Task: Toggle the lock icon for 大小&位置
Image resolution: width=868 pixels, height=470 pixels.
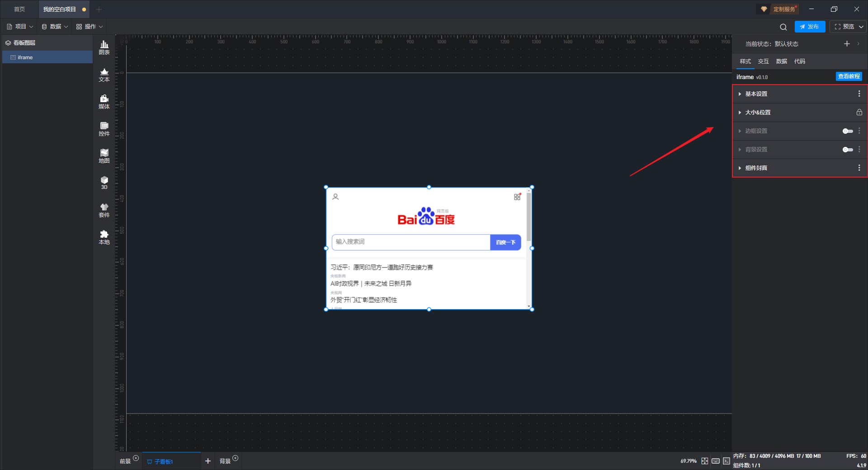Action: coord(859,112)
